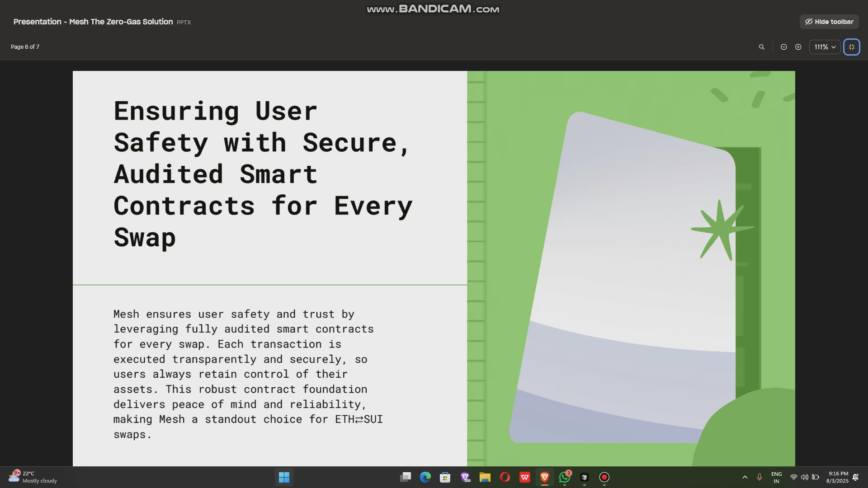Open WPS Office from the taskbar
Viewport: 868px width, 488px height.
(x=525, y=477)
